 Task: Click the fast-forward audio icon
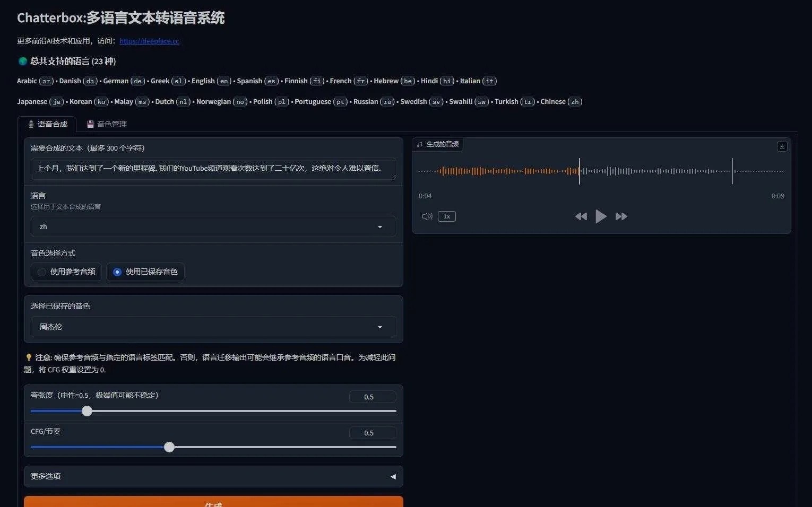tap(621, 216)
